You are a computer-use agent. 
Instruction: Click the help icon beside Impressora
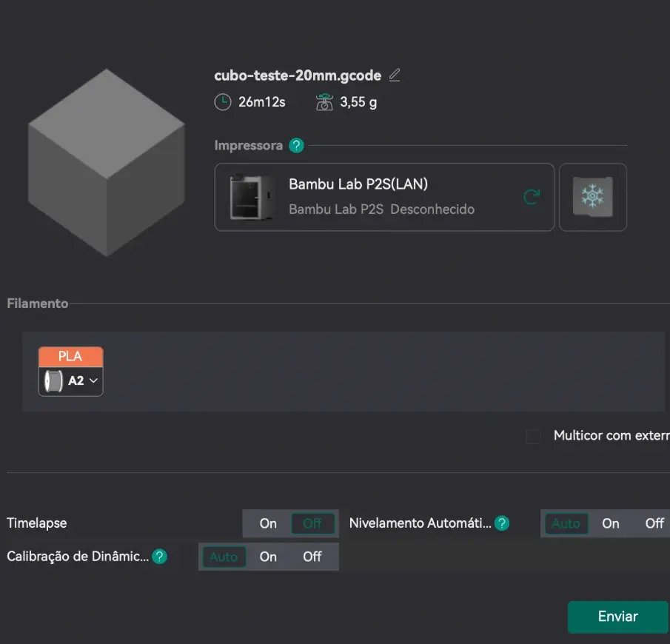296,146
